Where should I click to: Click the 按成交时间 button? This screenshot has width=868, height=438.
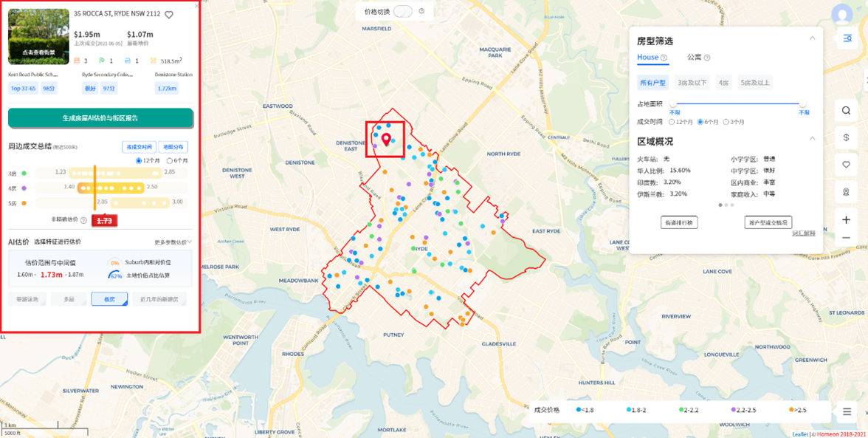click(x=139, y=147)
